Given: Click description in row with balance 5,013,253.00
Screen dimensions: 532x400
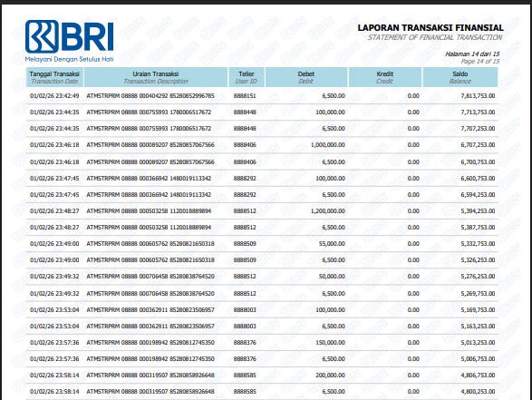Looking at the screenshot, I should (x=150, y=342).
